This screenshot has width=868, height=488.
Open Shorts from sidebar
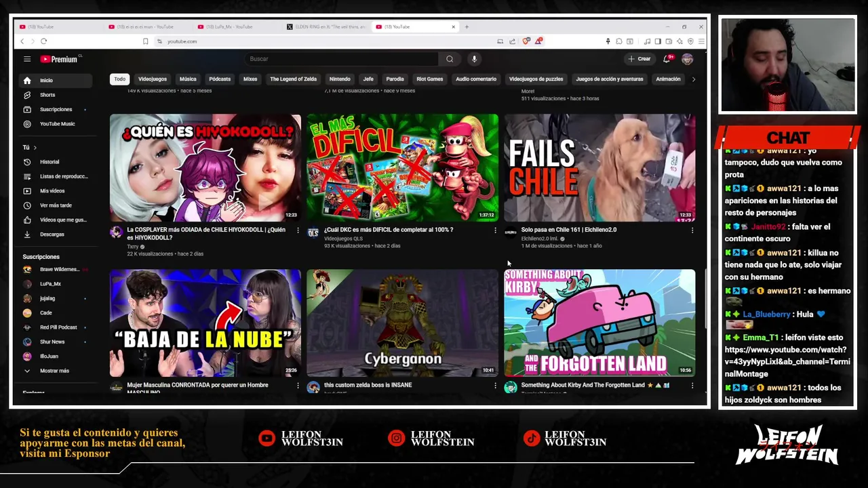point(57,95)
